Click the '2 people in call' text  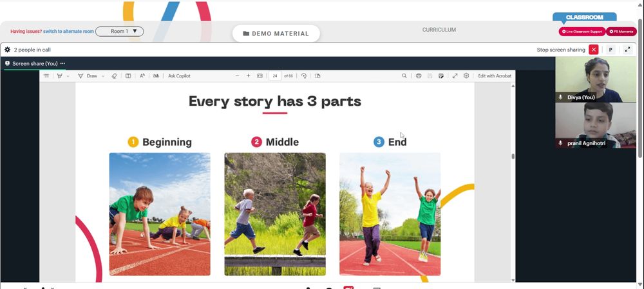click(32, 50)
